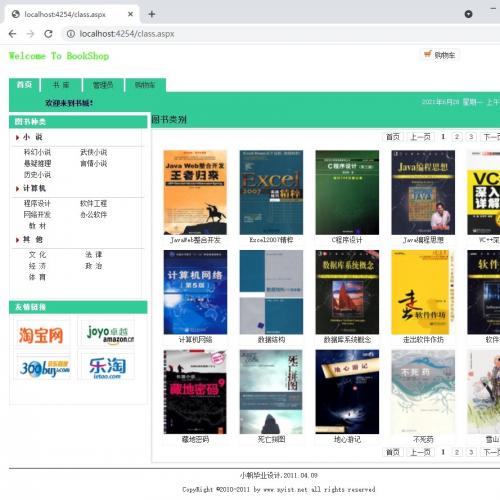Click the Excel2007精粹 title link
The width and height of the screenshot is (500, 500).
(271, 240)
